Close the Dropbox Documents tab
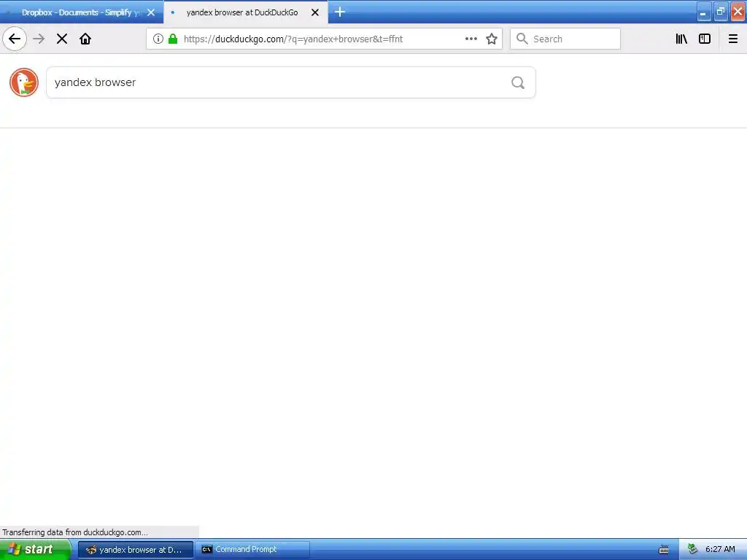This screenshot has width=747, height=560. (x=151, y=12)
